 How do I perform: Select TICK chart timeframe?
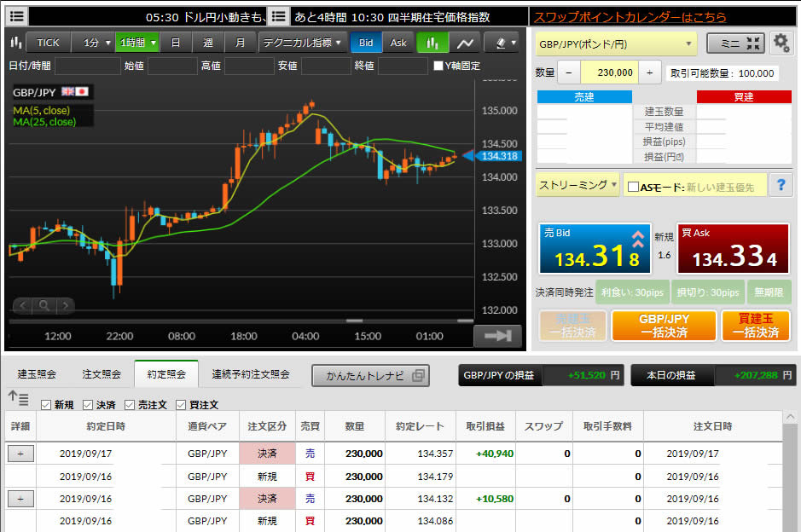(48, 43)
